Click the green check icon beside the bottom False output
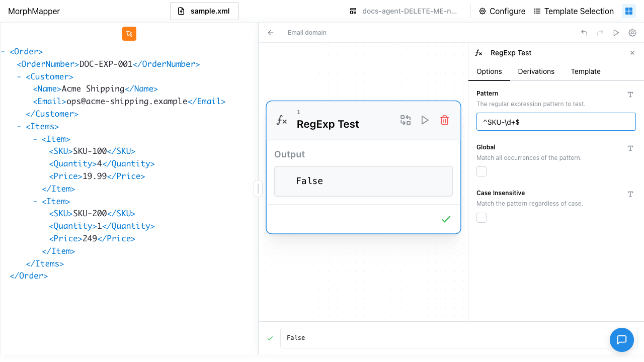644x362 pixels. [270, 338]
